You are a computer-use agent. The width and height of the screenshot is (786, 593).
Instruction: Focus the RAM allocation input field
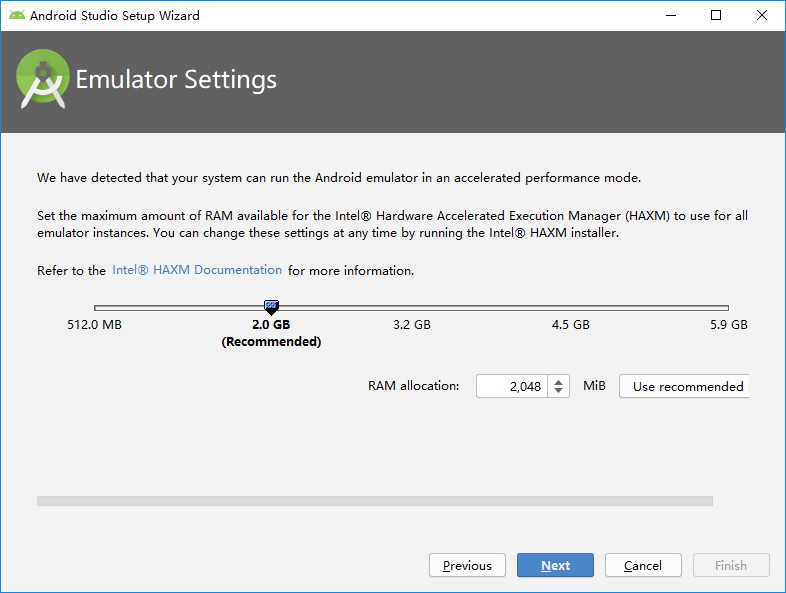tap(512, 386)
